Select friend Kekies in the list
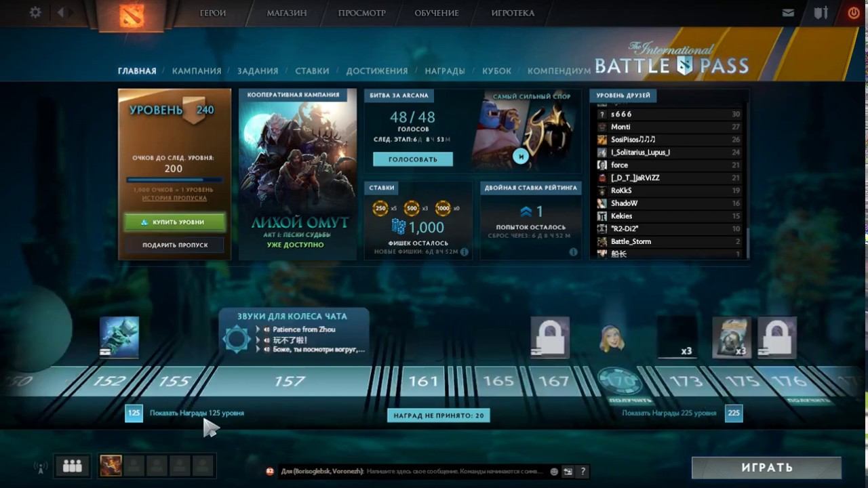Image resolution: width=868 pixels, height=488 pixels. click(x=669, y=216)
